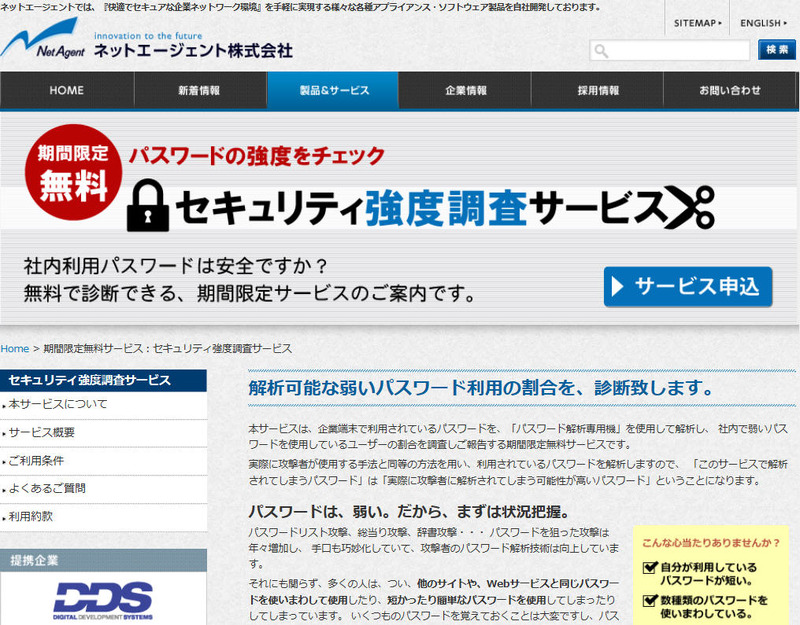Click the magnifying glass search icon

click(x=602, y=50)
